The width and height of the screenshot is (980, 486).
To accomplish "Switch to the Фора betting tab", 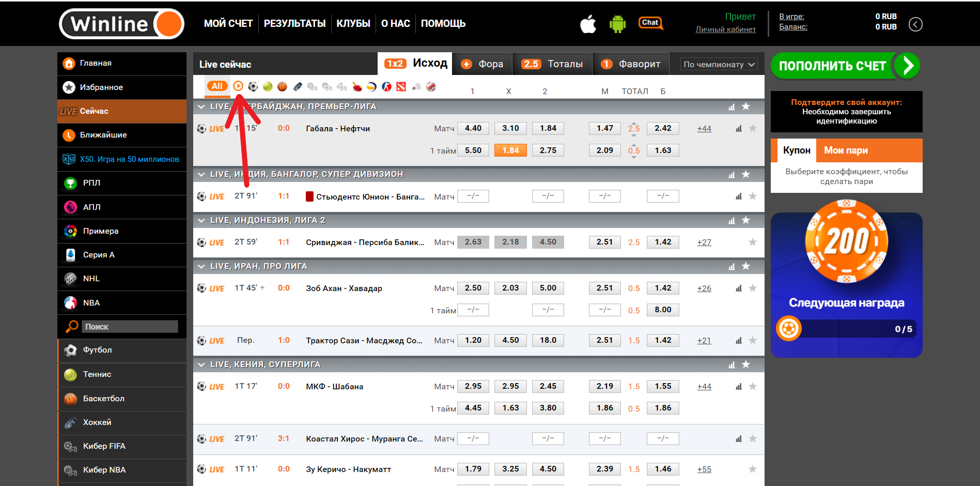I will pyautogui.click(x=482, y=64).
